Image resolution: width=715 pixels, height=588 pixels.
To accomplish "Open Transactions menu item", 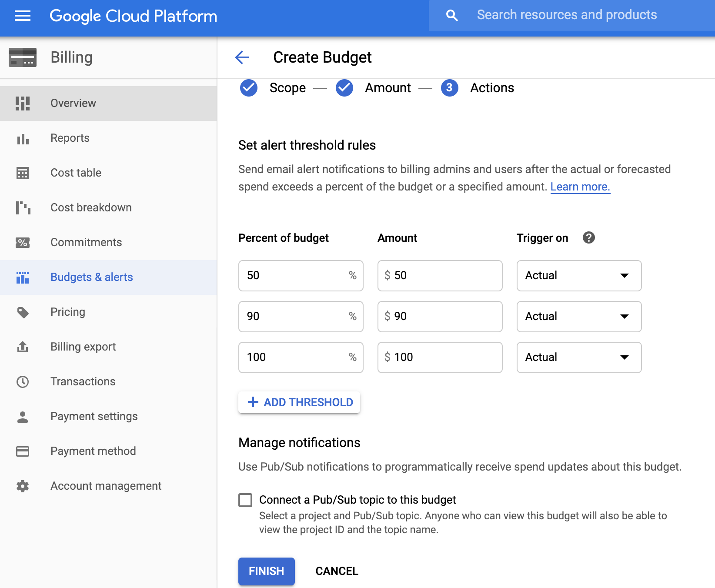I will tap(109, 382).
